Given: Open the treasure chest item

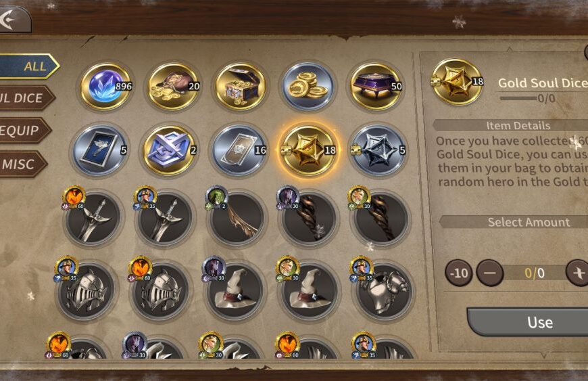Looking at the screenshot, I should [241, 87].
